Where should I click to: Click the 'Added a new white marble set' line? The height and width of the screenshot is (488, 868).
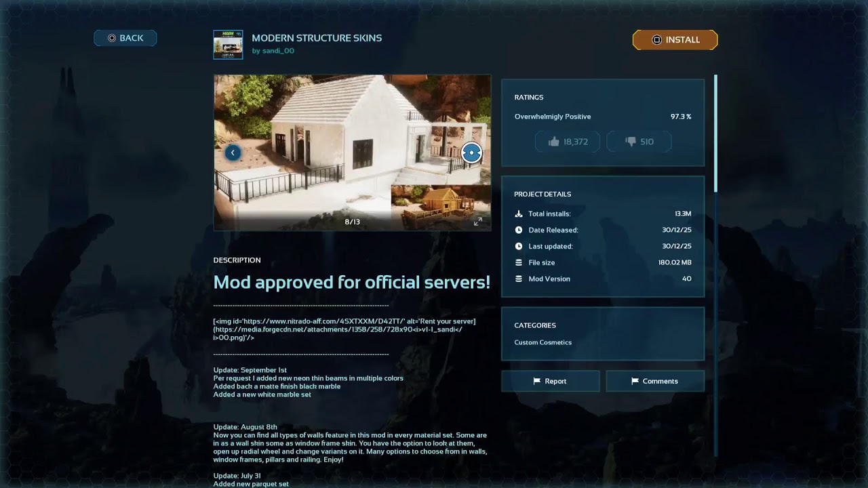click(262, 394)
